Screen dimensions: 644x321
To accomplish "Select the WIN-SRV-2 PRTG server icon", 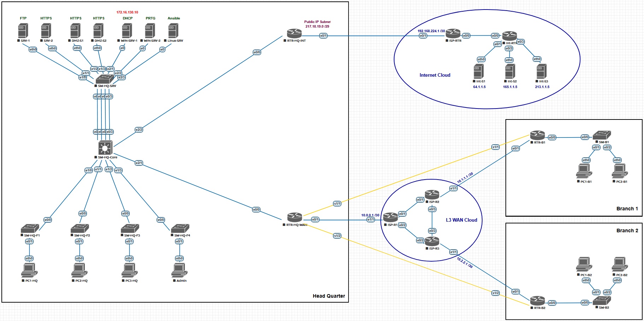I will [x=150, y=31].
